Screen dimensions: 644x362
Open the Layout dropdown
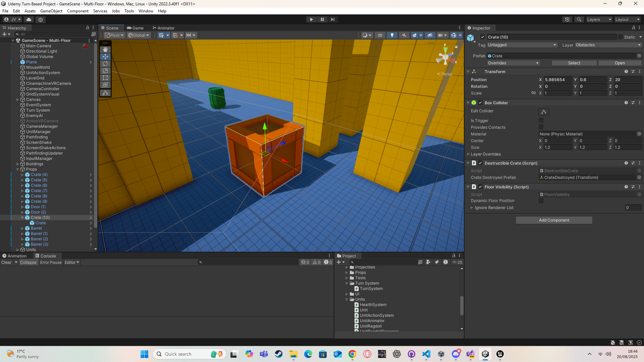(627, 19)
